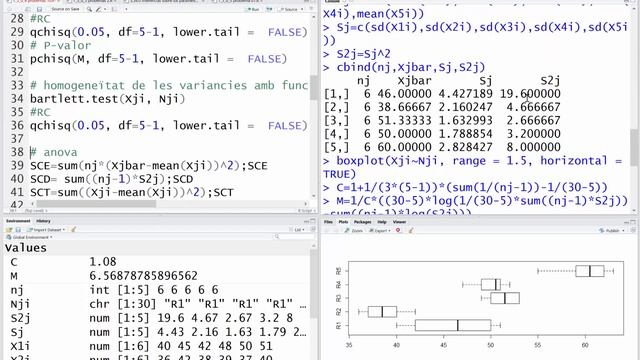Open the Help tab
Viewport: 640px width, 360px height.
[x=382, y=222]
